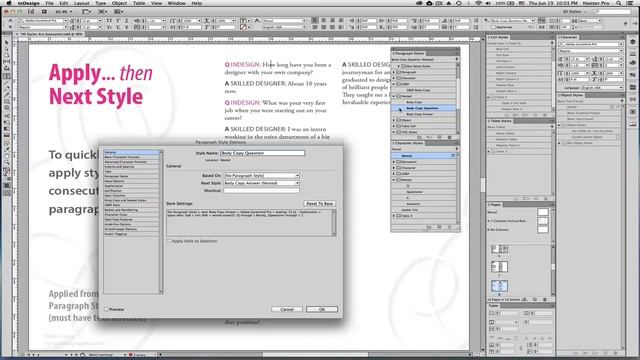The width and height of the screenshot is (640, 360).
Task: Open Spotlight search in menu bar
Action: point(619,3)
